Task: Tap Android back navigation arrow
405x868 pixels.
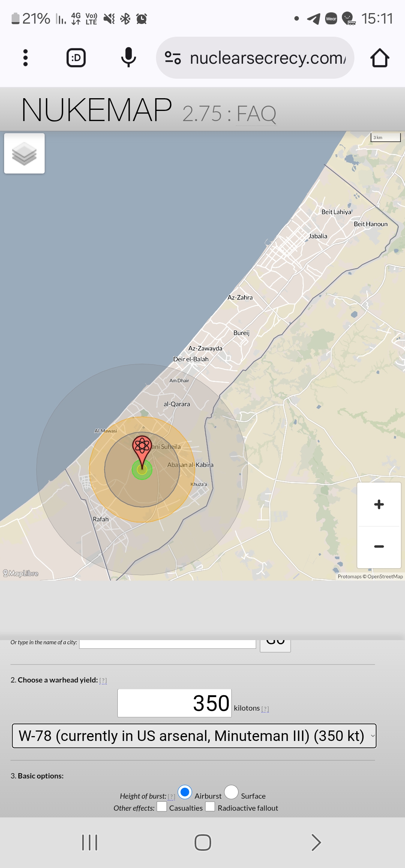Action: coord(316,843)
